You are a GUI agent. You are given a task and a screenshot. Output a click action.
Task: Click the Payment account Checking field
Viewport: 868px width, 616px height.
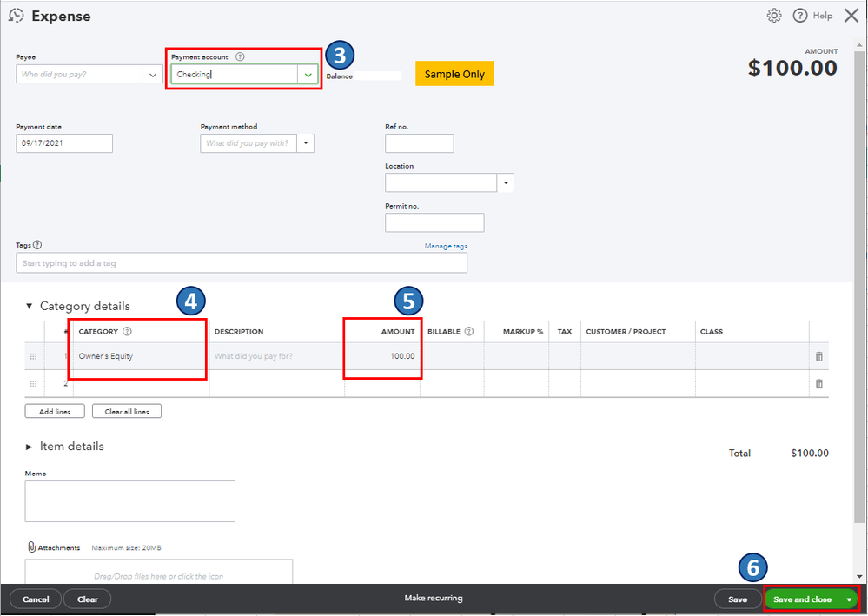(x=235, y=74)
